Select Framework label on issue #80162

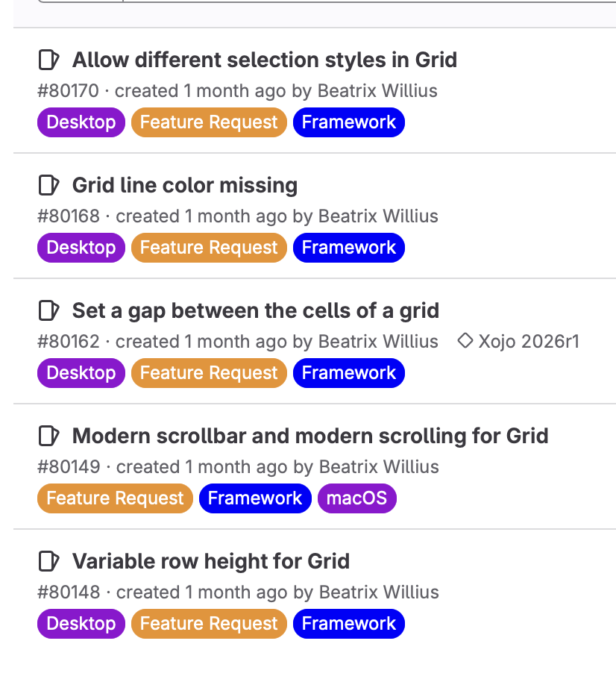[349, 373]
